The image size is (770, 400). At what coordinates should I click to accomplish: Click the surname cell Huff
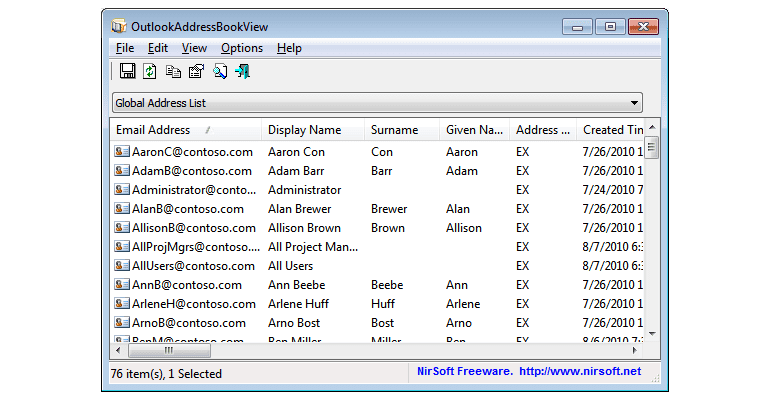coord(383,304)
